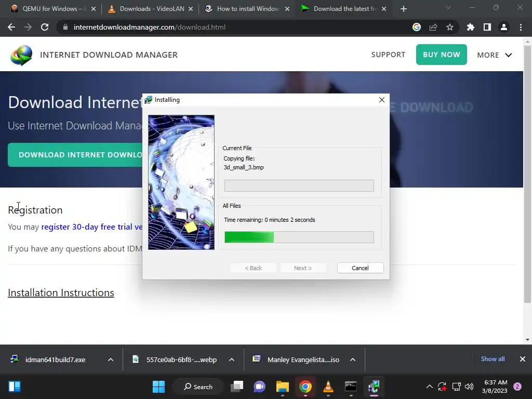Switch to Chrome in the taskbar
Viewport: 532px width, 399px height.
[305, 387]
